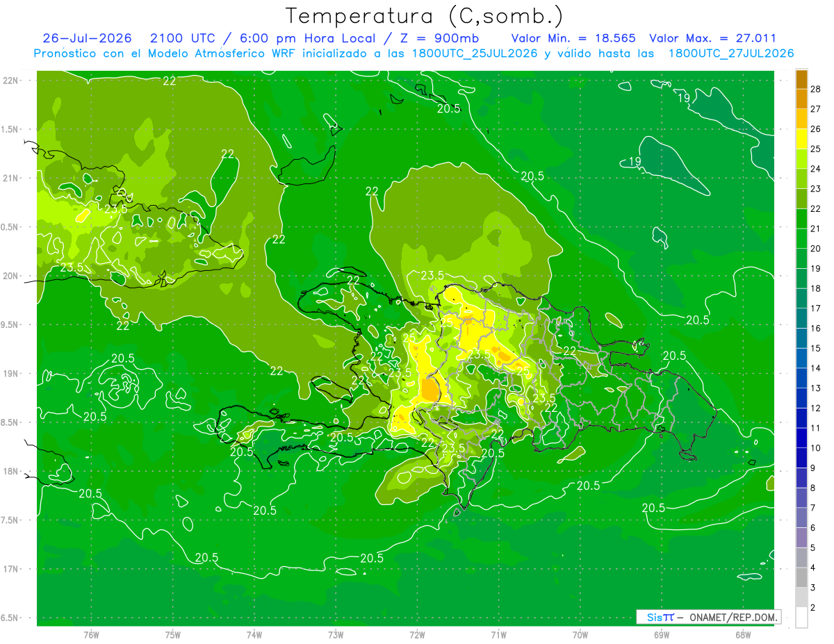
Task: Click the color scale value '6'
Action: pos(813,528)
